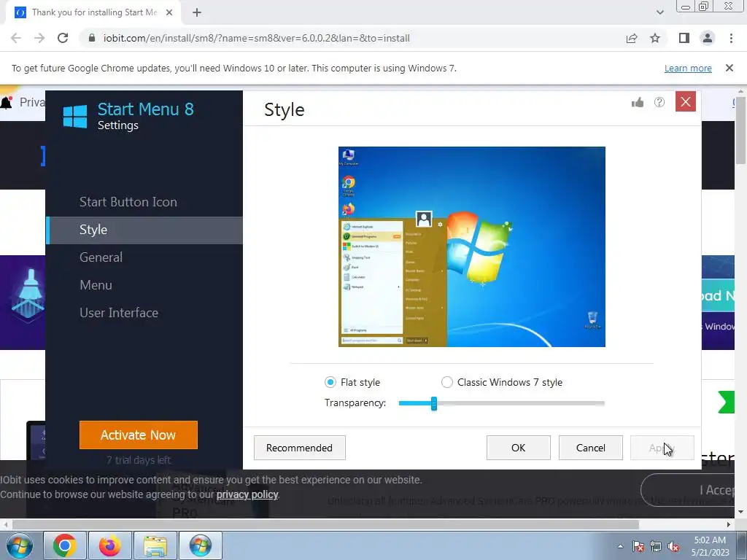Show hidden system tray icons
Viewport: 747px width, 560px height.
point(620,546)
